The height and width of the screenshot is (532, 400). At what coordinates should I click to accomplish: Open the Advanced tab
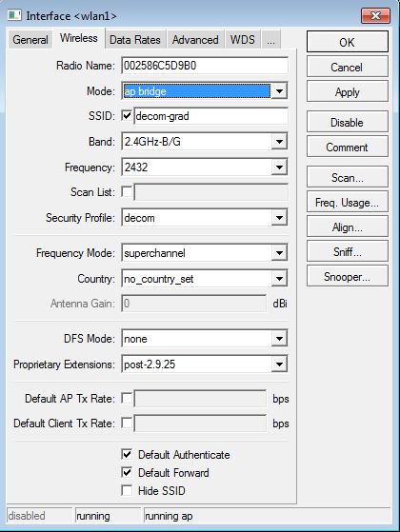point(195,40)
